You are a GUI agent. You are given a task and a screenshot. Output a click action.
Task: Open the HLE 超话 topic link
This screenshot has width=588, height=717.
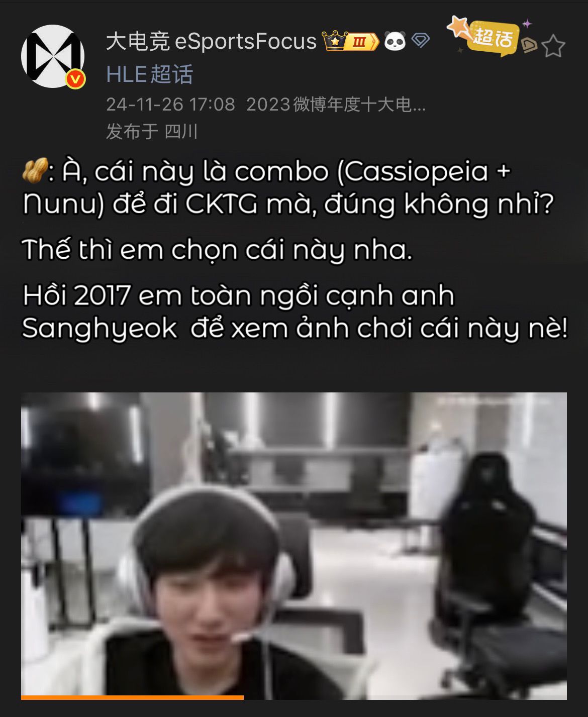[x=150, y=74]
